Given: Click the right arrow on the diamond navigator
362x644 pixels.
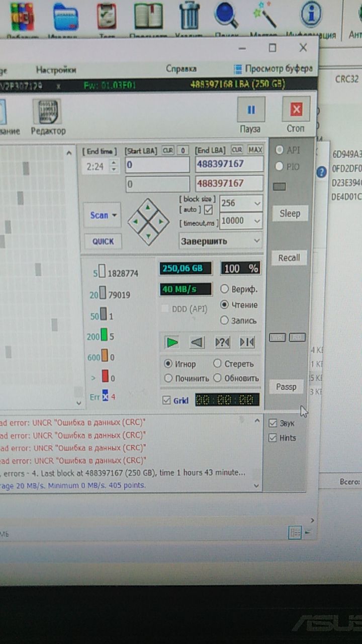Looking at the screenshot, I should (x=161, y=220).
